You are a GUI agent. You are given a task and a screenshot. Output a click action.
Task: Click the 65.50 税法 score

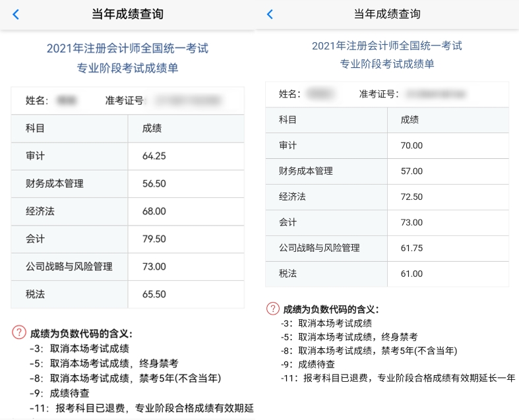154,294
